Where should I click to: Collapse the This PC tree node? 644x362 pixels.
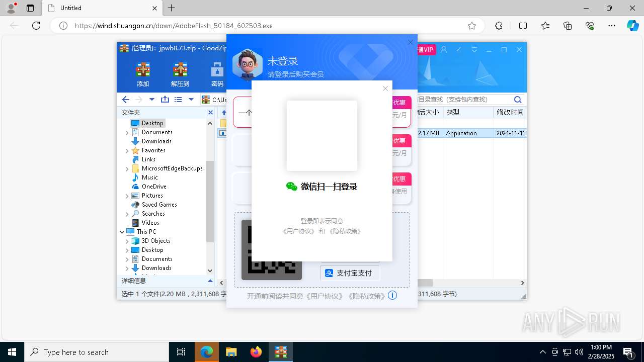122,232
